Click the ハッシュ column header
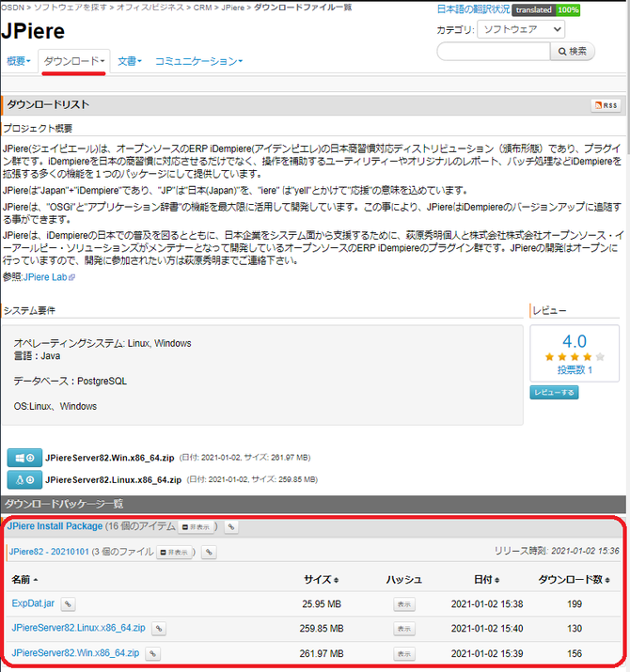Image resolution: width=630 pixels, height=672 pixels. pos(404,580)
